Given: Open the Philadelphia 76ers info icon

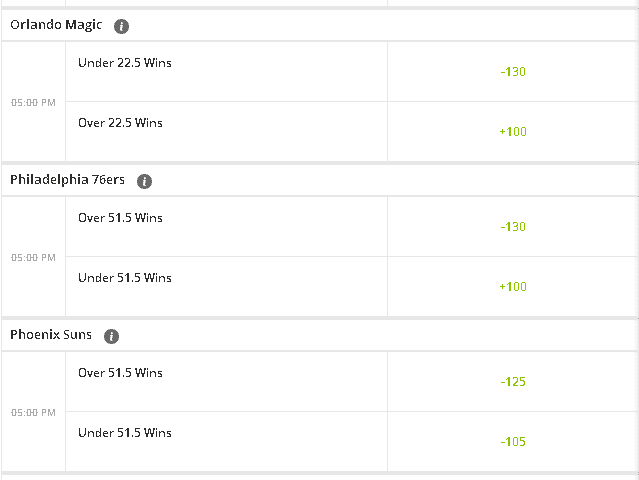Looking at the screenshot, I should pos(144,181).
